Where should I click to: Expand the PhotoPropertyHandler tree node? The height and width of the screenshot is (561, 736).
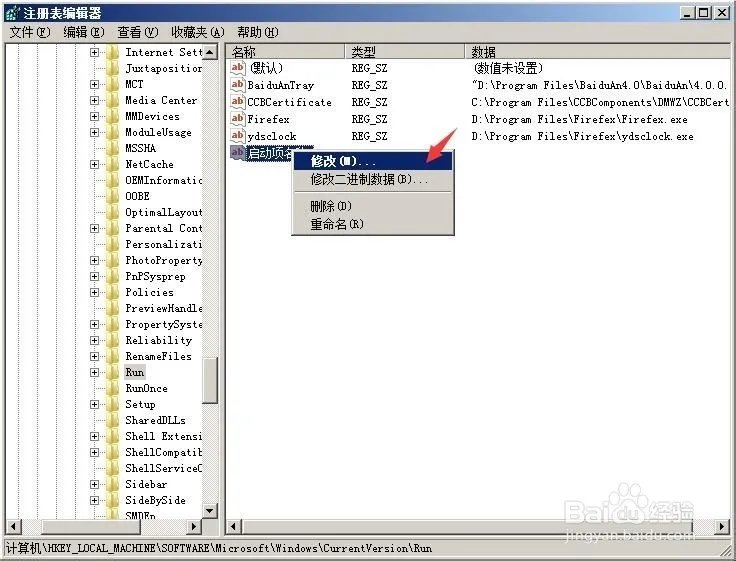[94, 260]
